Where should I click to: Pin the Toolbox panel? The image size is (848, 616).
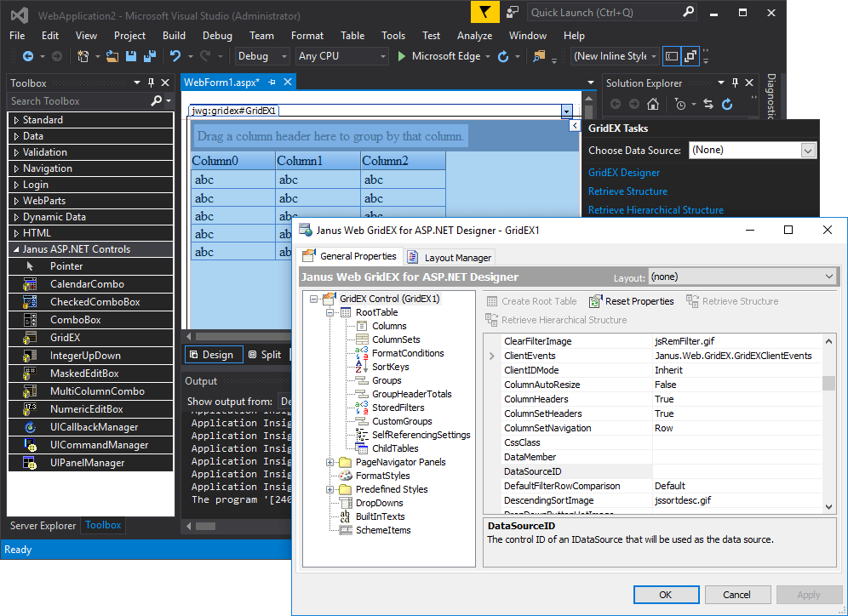coord(151,83)
